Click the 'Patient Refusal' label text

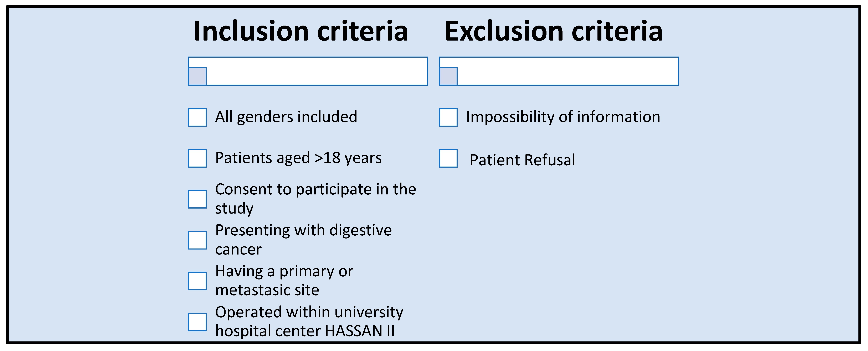point(522,160)
